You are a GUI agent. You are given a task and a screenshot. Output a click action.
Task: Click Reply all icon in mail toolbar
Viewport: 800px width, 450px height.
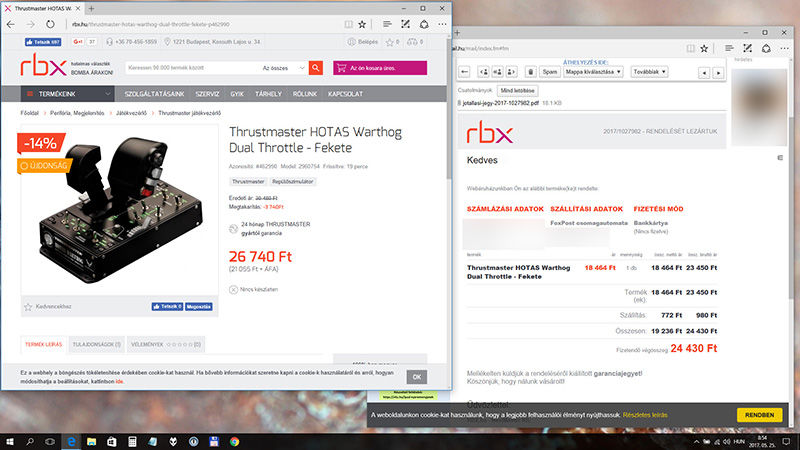[497, 72]
